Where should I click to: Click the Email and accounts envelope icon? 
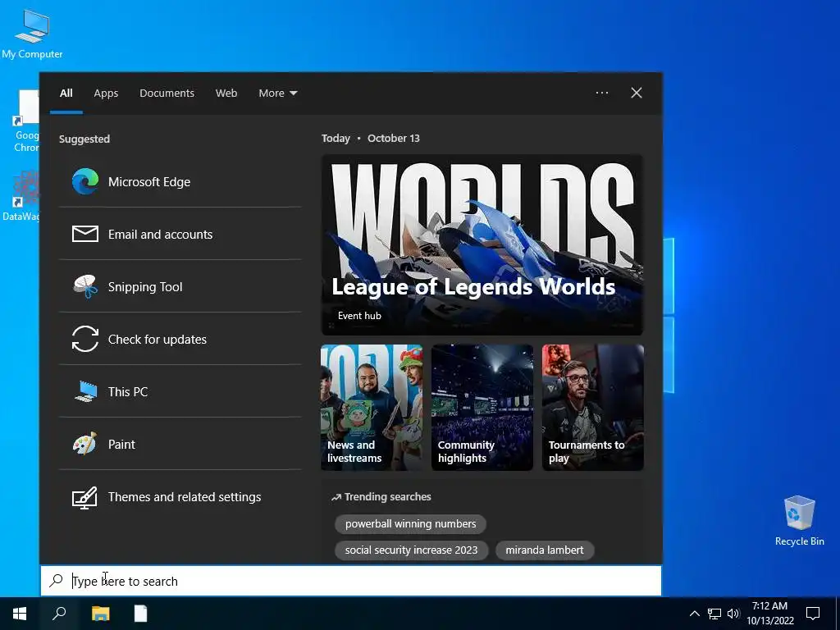85,234
